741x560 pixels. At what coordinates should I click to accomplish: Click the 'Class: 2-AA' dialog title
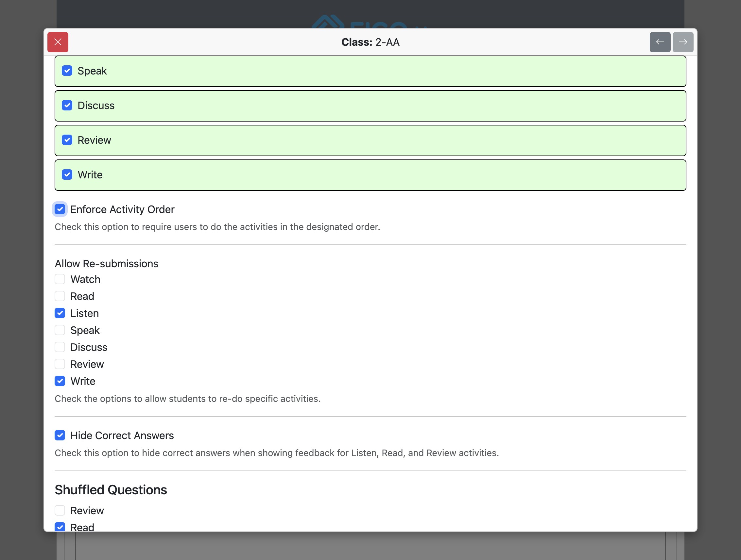[370, 42]
